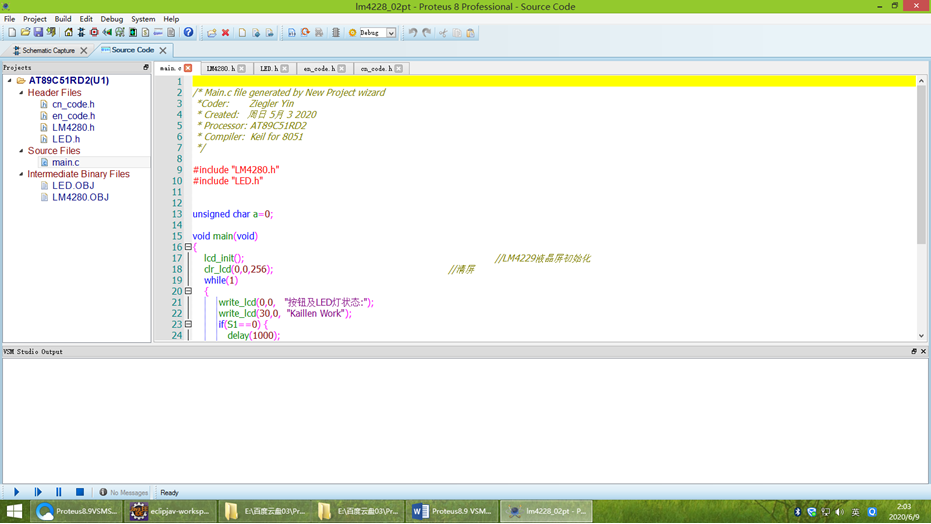Select main.c in the project tree

click(65, 162)
